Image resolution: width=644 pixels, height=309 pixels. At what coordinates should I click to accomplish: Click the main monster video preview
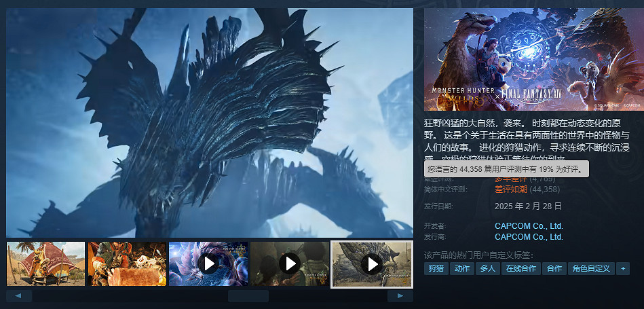point(210,122)
